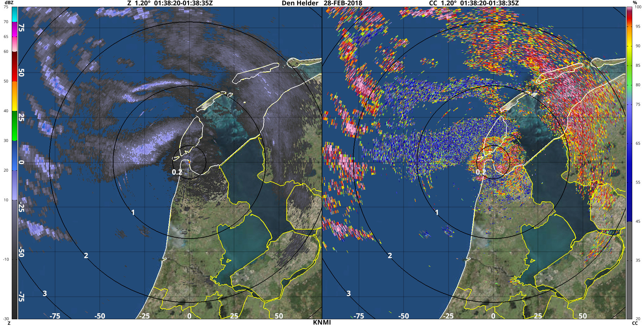Click the '1' range ring label in the Z panel
This screenshot has height=326, width=644.
point(133,212)
